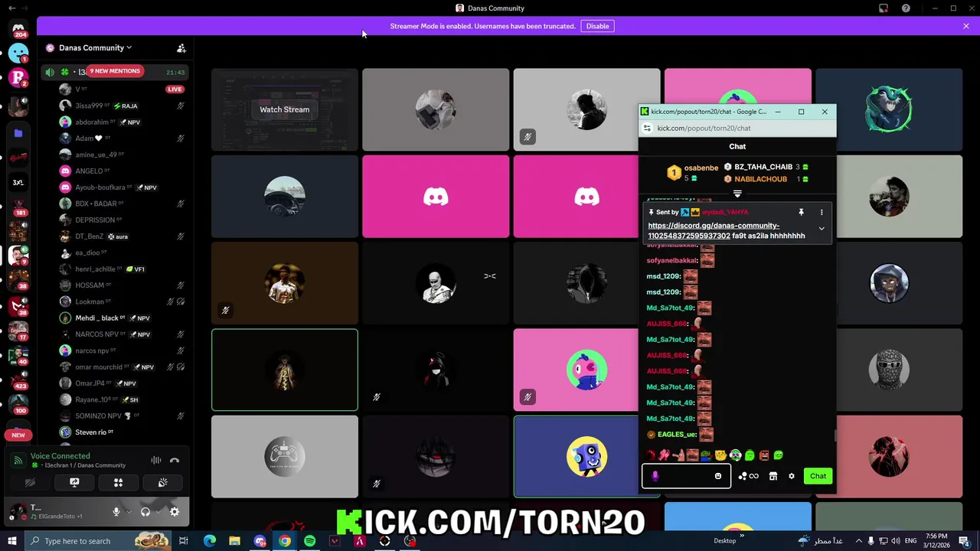
Task: Click BZ_TAHA_CHAIB leaderboard entry
Action: pos(766,167)
